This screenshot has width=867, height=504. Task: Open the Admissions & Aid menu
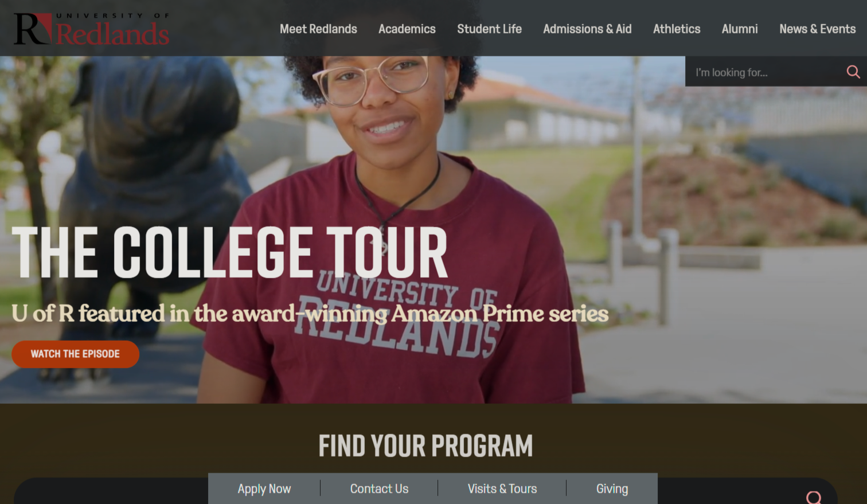tap(587, 29)
